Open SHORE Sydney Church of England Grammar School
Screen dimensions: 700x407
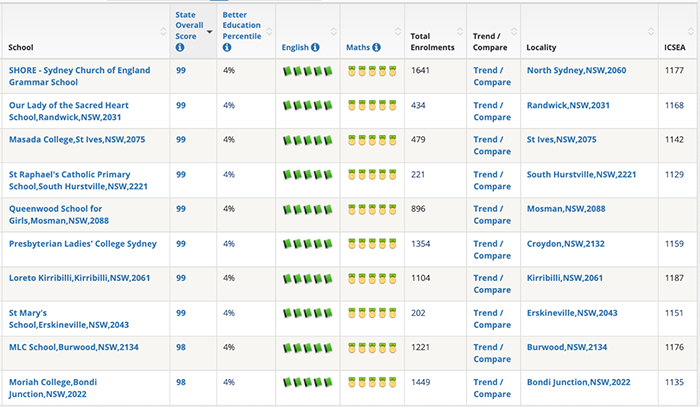pos(79,76)
